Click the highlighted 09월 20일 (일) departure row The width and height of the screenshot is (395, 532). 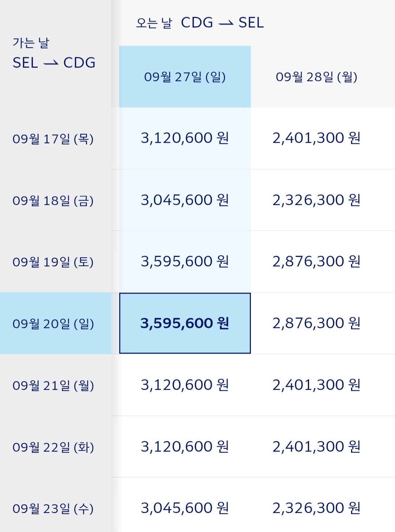53,324
